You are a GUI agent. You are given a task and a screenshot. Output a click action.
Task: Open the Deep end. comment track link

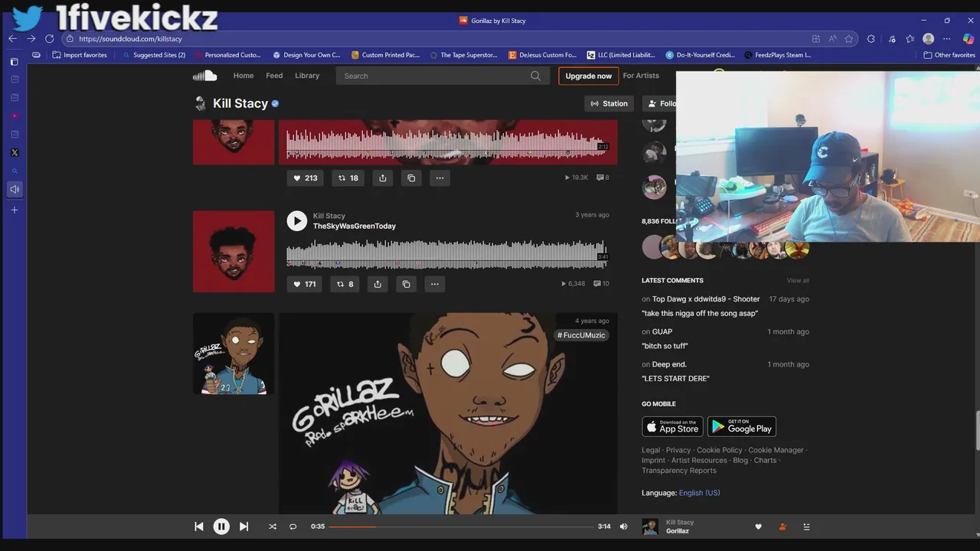coord(669,365)
